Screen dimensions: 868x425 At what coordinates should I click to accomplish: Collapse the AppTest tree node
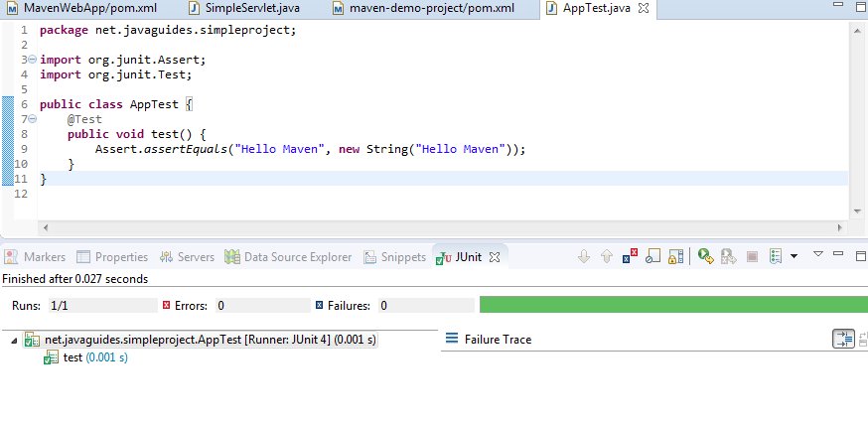click(14, 340)
